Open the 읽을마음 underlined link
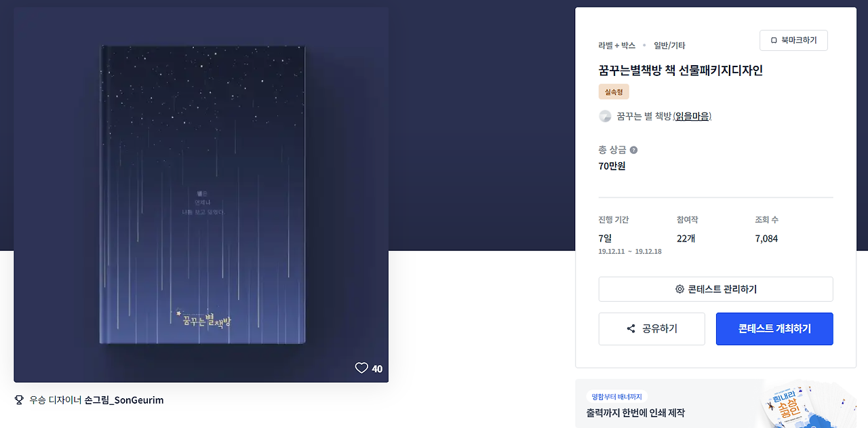Image resolution: width=868 pixels, height=428 pixels. pyautogui.click(x=692, y=116)
